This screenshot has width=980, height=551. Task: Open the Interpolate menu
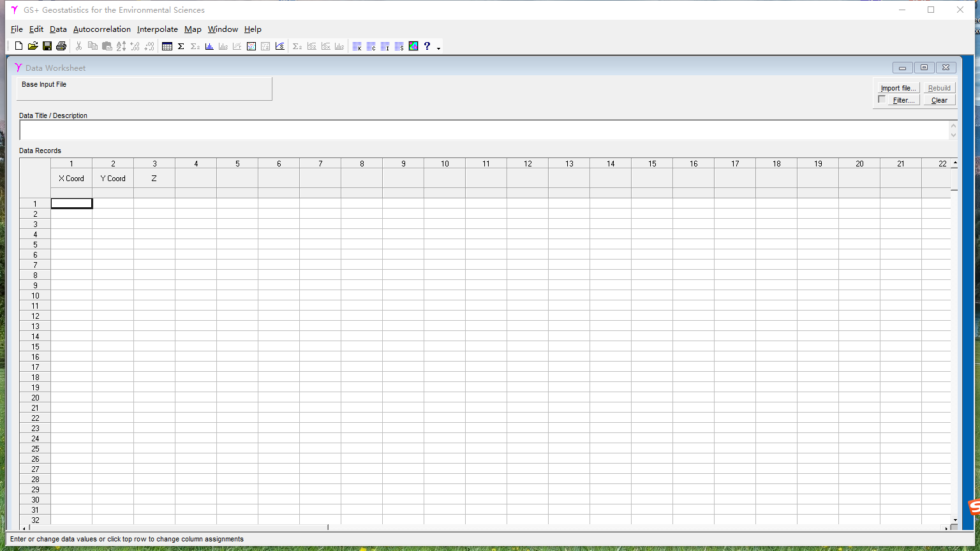(157, 29)
